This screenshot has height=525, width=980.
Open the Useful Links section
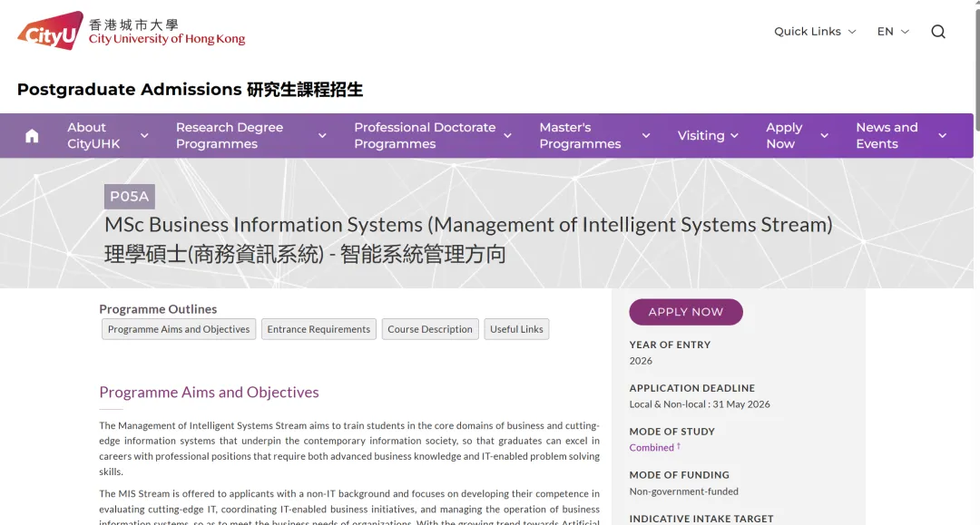(516, 329)
